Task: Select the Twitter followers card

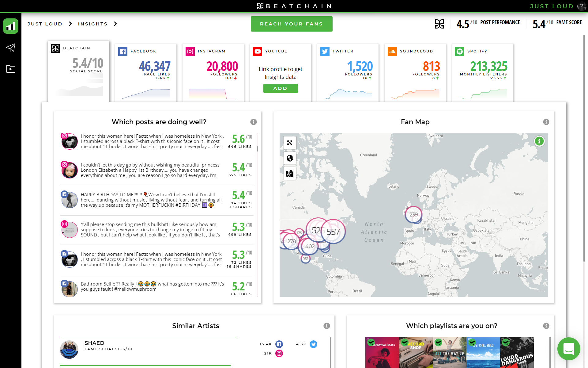Action: 348,73
